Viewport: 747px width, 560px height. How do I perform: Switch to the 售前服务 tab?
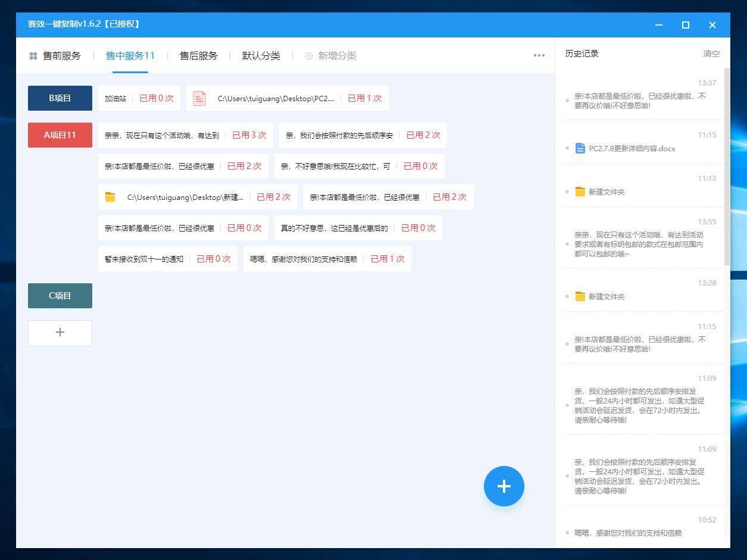[62, 56]
